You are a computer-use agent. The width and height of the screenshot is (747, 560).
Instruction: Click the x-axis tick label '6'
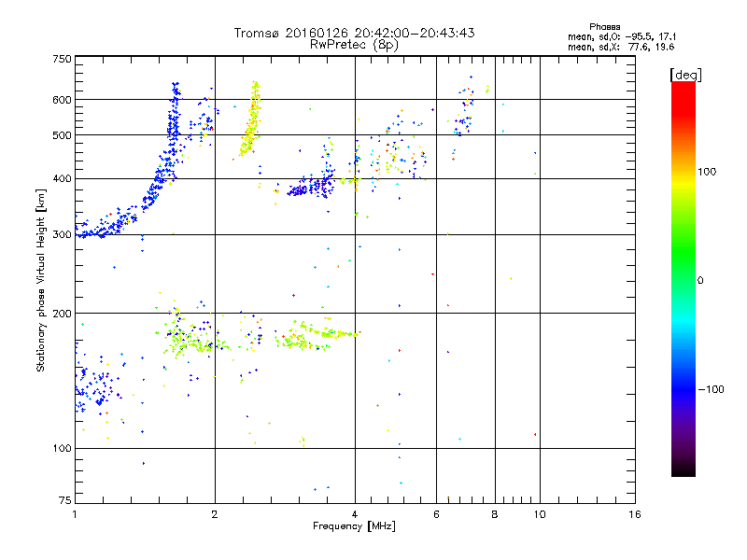click(x=436, y=514)
